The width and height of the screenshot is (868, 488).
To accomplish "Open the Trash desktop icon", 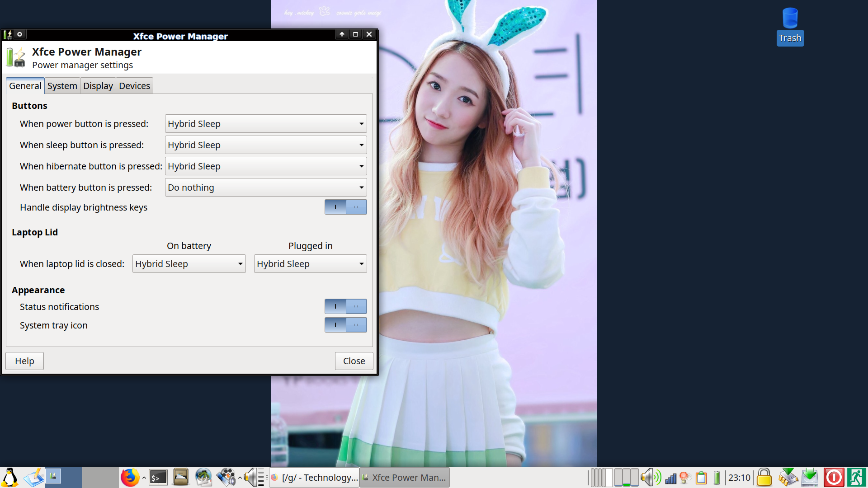I will click(x=790, y=27).
